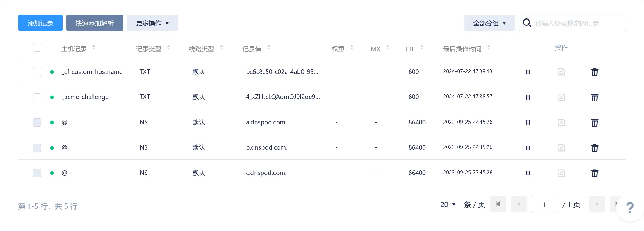Tick the select-all header checkbox
The height and width of the screenshot is (231, 644).
pos(37,48)
